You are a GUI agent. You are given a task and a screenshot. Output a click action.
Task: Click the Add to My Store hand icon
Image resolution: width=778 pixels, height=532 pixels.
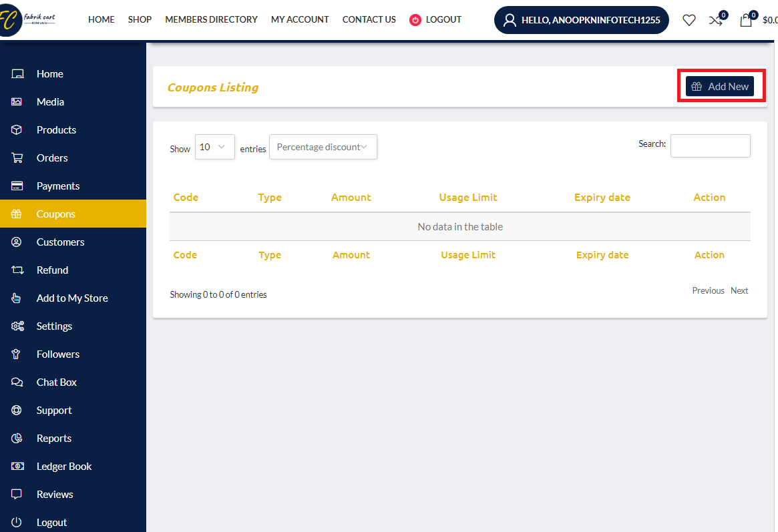pos(17,298)
